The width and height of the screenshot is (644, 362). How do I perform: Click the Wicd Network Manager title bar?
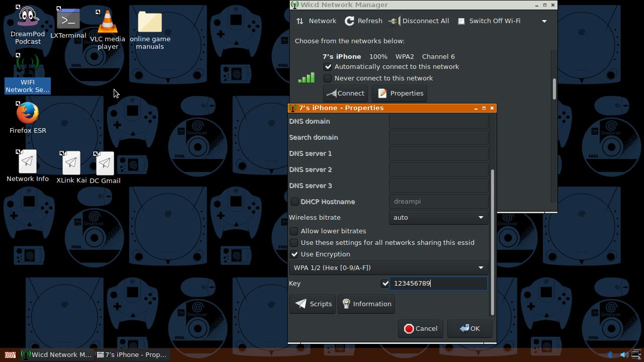click(x=424, y=5)
